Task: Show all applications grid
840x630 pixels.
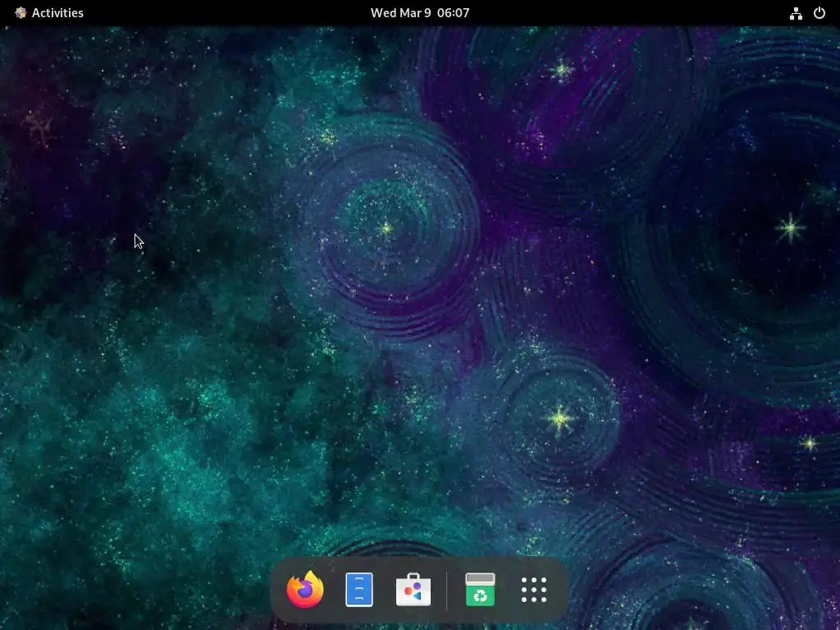Action: 534,589
